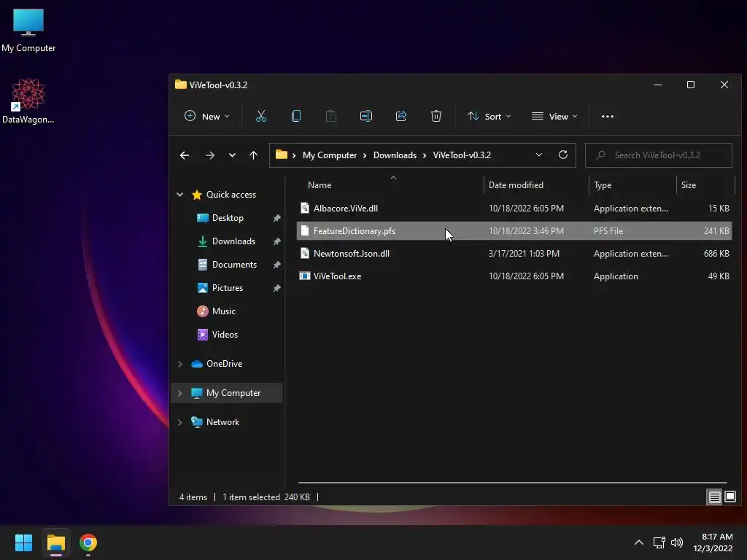
Task: Select Videos in the sidebar
Action: point(225,335)
